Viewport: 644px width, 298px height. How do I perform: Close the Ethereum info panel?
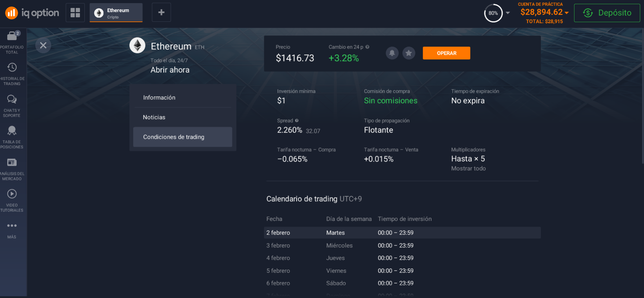coord(43,45)
